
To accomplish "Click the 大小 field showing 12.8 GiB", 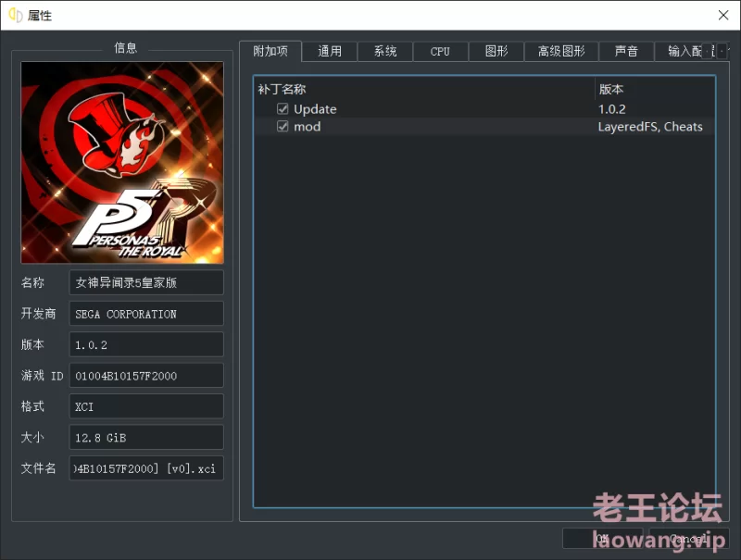I will pos(146,437).
